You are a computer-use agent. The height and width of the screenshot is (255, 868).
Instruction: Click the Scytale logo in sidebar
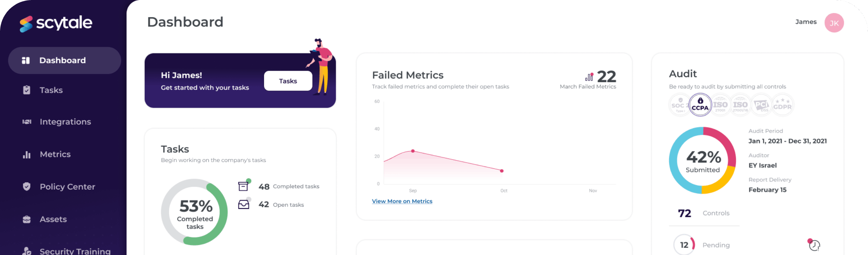[56, 23]
